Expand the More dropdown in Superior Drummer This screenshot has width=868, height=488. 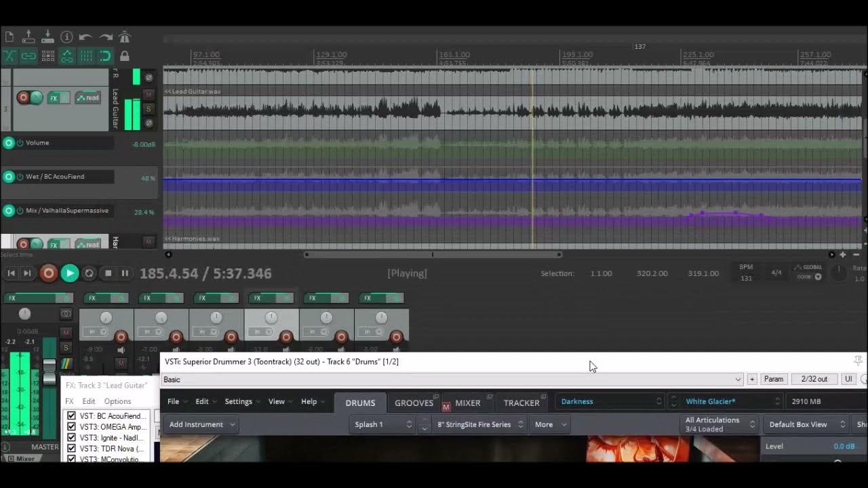pyautogui.click(x=551, y=424)
